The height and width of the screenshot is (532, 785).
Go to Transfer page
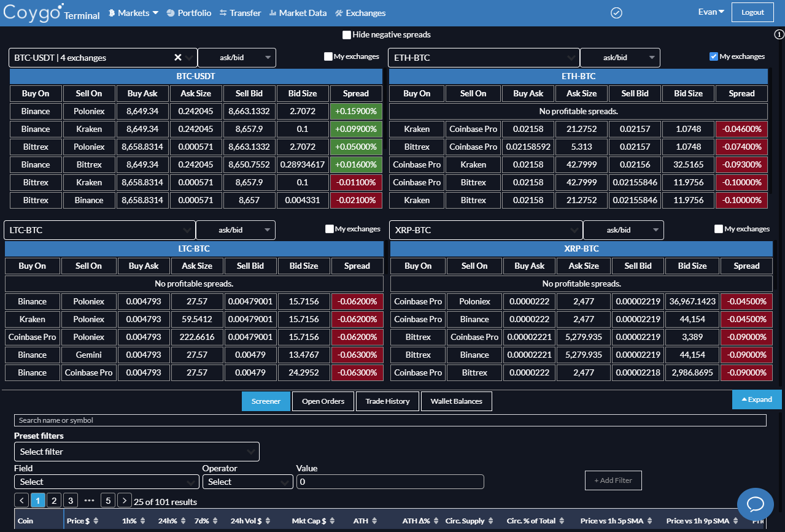pyautogui.click(x=240, y=13)
